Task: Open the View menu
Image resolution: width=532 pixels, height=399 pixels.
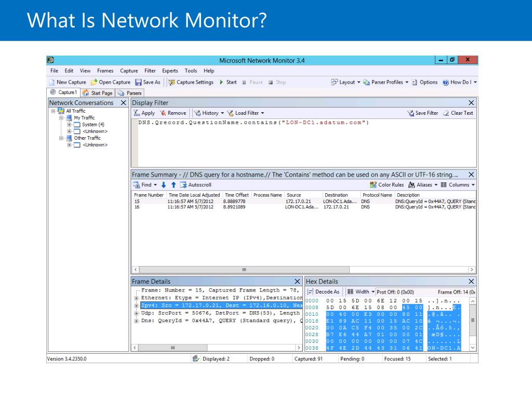Action: pyautogui.click(x=85, y=71)
